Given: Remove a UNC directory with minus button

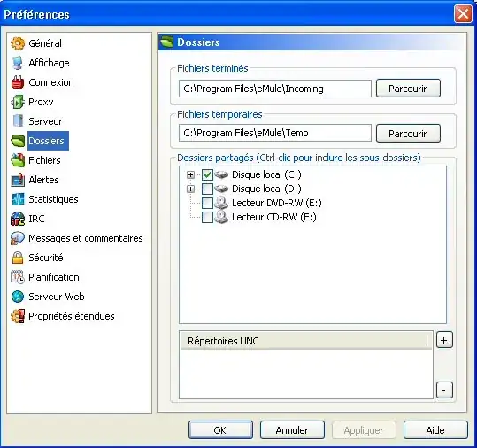Looking at the screenshot, I should click(444, 390).
